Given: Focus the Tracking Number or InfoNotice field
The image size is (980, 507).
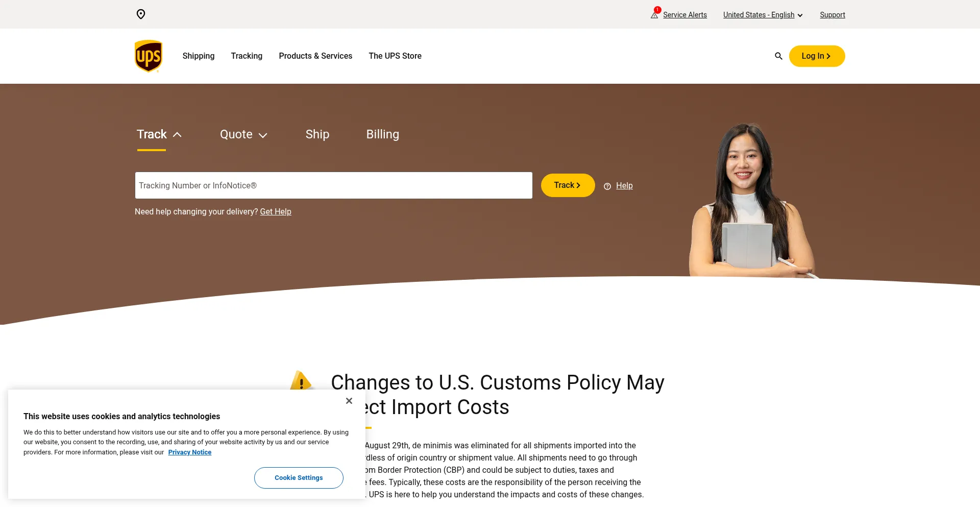Looking at the screenshot, I should tap(334, 185).
